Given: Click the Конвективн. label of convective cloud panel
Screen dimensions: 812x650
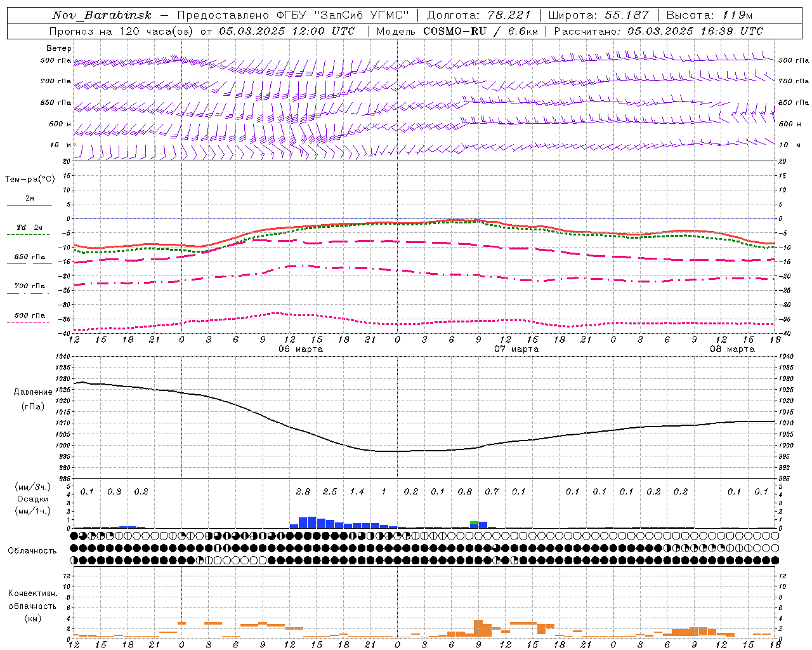Looking at the screenshot, I should [x=32, y=594].
